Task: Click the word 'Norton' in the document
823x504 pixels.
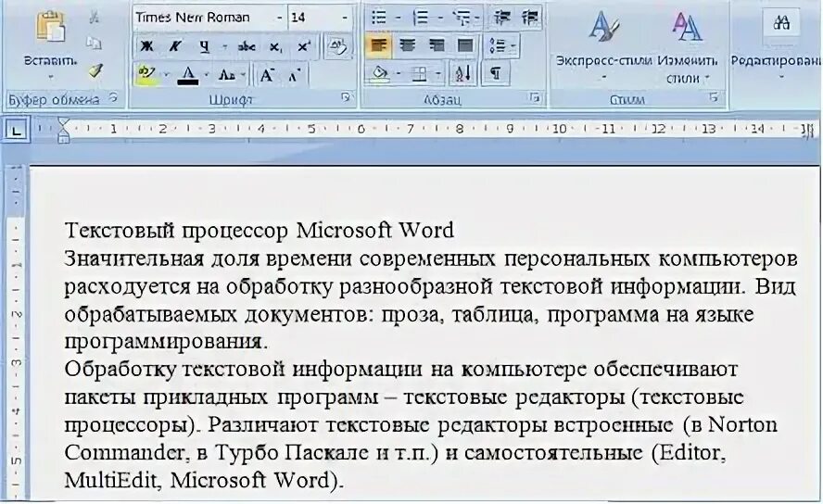Action: tap(742, 424)
